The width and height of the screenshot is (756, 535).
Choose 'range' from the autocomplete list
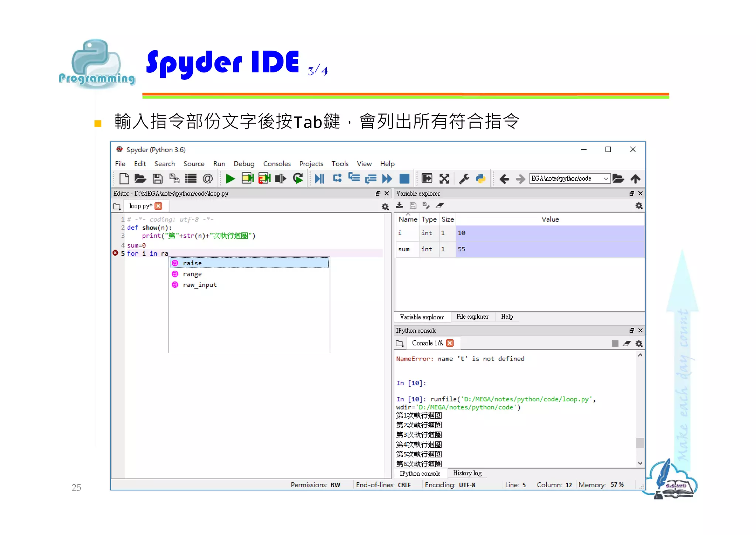click(x=250, y=274)
